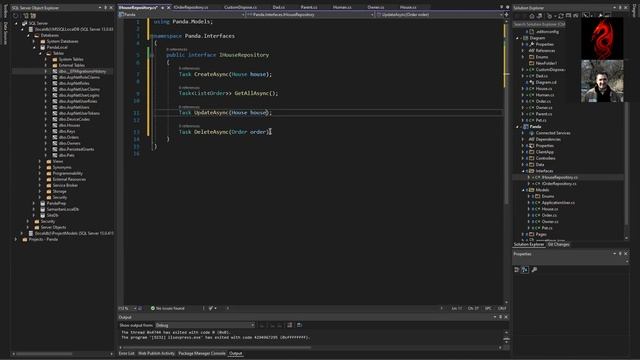Select IOrderRepository.cs in Solution Explorer

[559, 184]
